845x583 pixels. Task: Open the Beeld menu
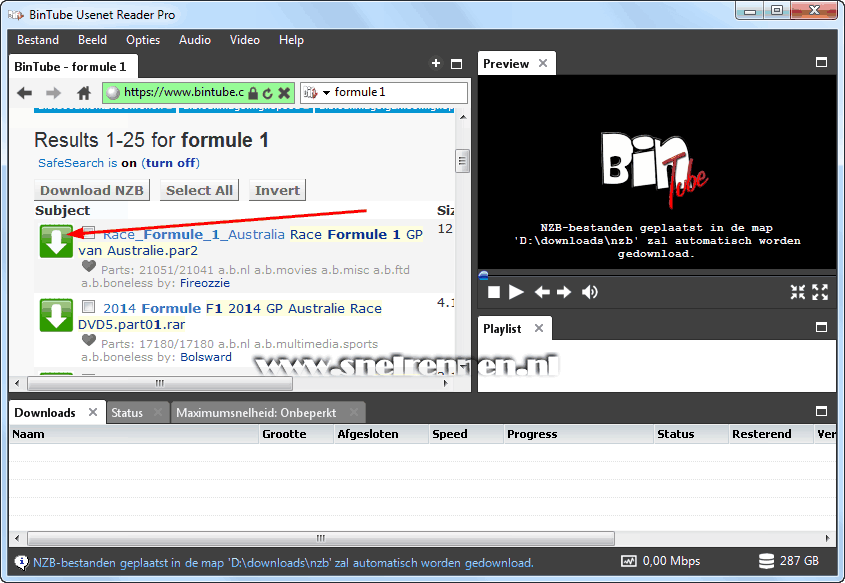92,40
